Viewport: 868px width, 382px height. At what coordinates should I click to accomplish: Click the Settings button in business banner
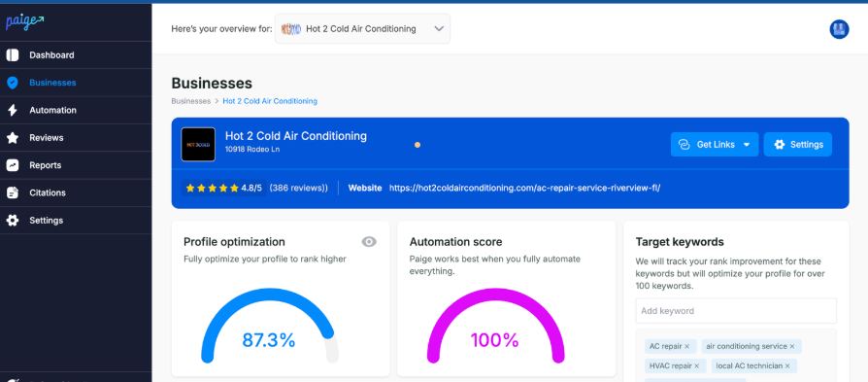click(x=798, y=145)
